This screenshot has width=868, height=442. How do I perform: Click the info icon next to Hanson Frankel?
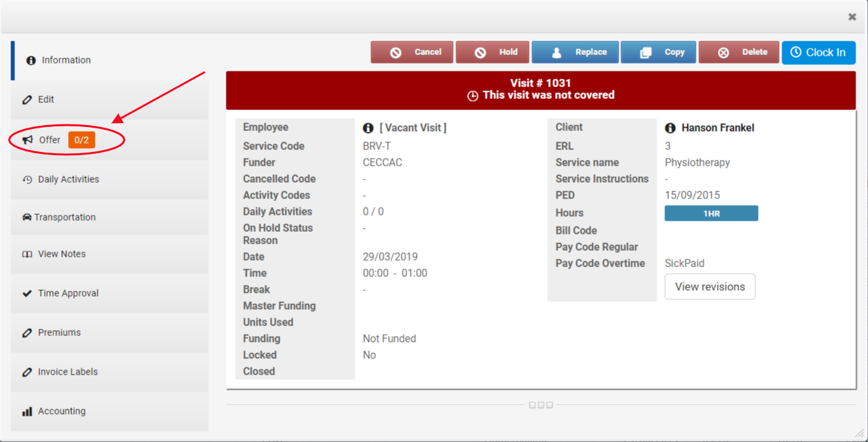point(670,128)
